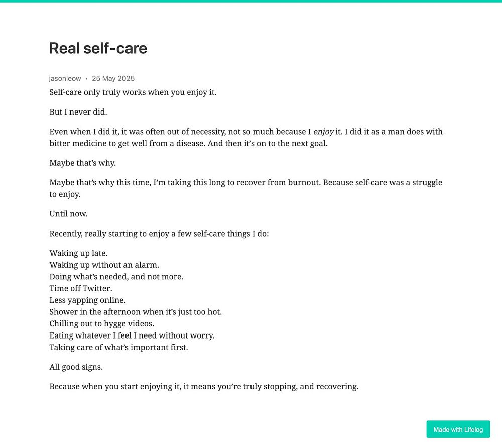Click the Chilling out to hygge videos line
The width and height of the screenshot is (502, 448).
pyautogui.click(x=101, y=324)
